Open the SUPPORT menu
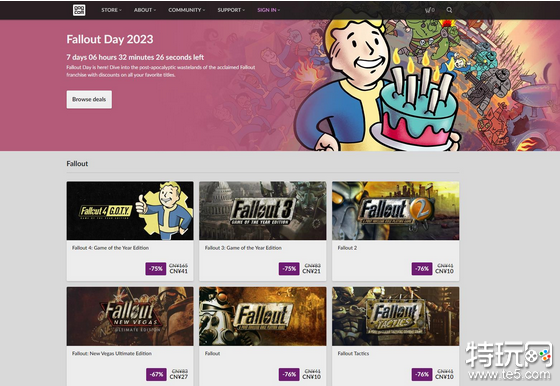 tap(231, 10)
